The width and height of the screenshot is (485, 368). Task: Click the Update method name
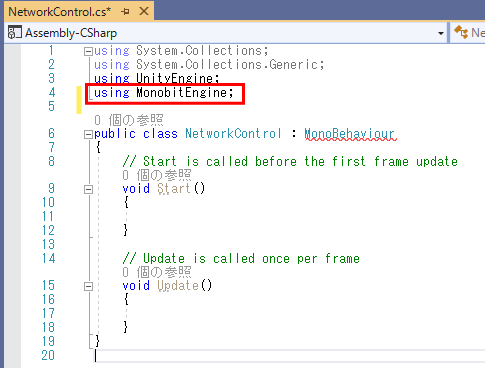pos(178,286)
